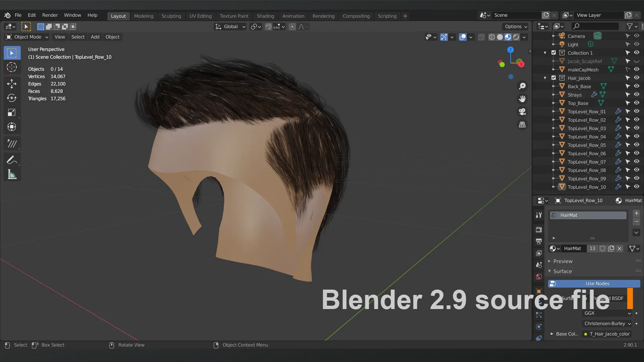Open GGX distribution dropdown

pyautogui.click(x=607, y=313)
